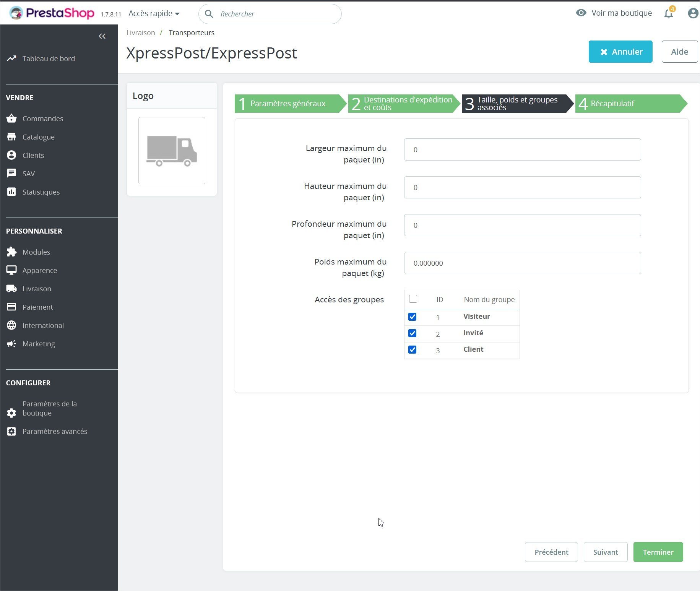Collapse the sidebar with double chevron
The width and height of the screenshot is (700, 591).
[102, 36]
